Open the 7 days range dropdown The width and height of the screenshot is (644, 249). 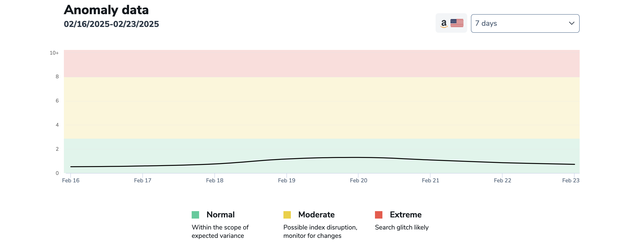coord(525,23)
